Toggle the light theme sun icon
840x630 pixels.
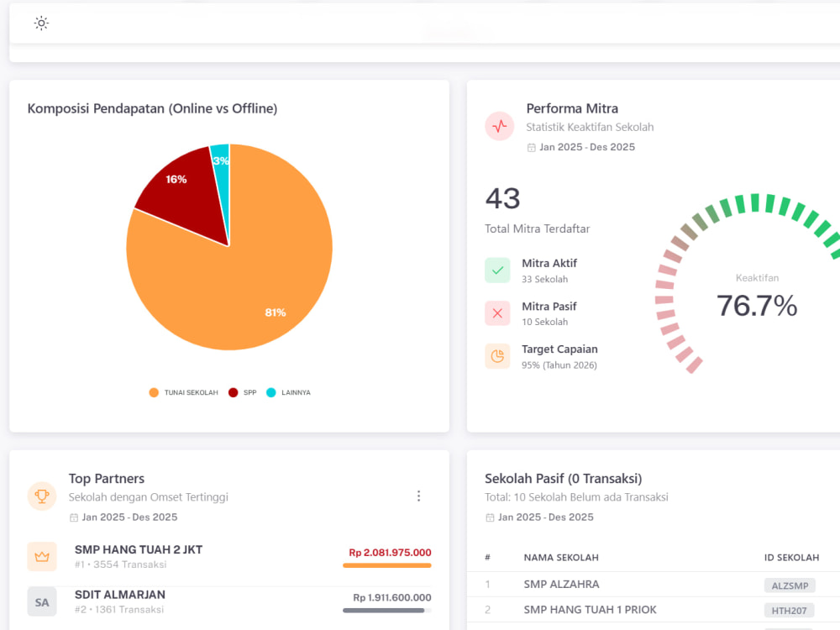(41, 23)
